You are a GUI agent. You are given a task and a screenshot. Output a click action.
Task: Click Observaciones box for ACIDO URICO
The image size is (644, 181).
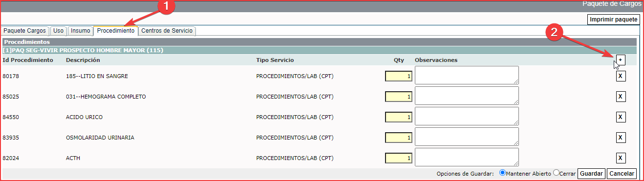pyautogui.click(x=467, y=116)
